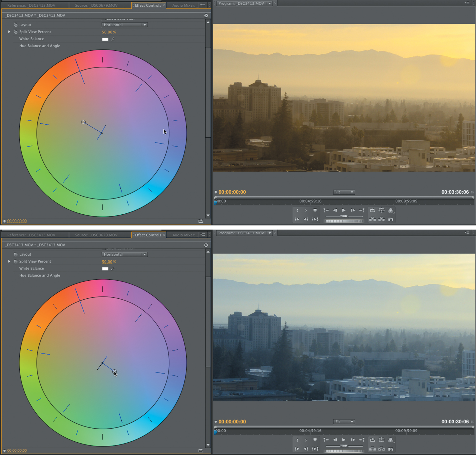
Task: Export frame with camera icon in golden-preview monitor
Action: (x=391, y=219)
